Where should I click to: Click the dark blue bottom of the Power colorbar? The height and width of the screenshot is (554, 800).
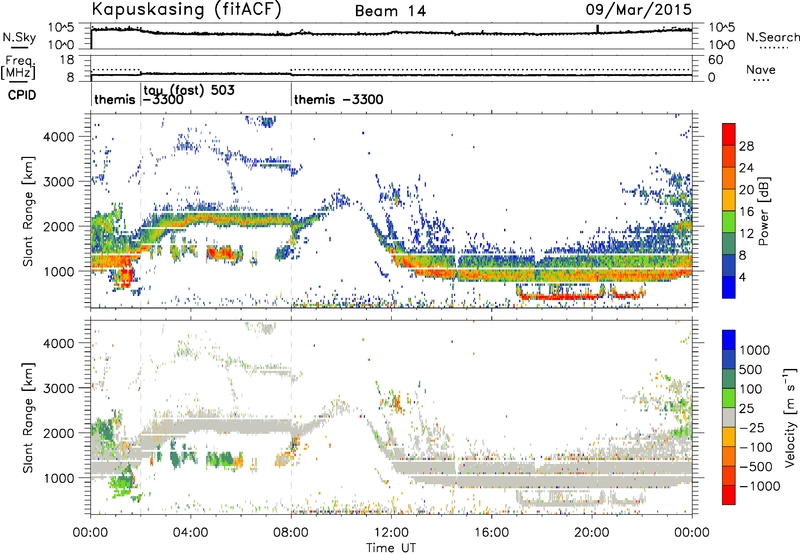729,288
